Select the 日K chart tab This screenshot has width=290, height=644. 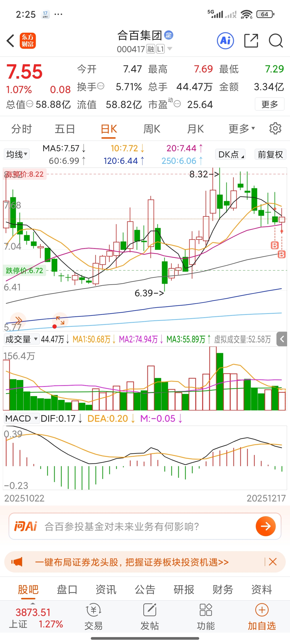tap(109, 129)
